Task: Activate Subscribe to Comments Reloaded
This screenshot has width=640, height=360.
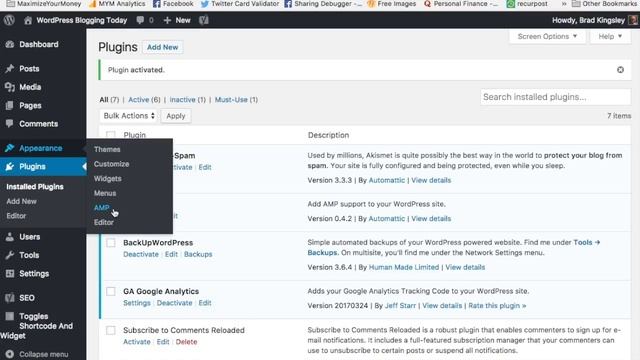Action: point(137,342)
